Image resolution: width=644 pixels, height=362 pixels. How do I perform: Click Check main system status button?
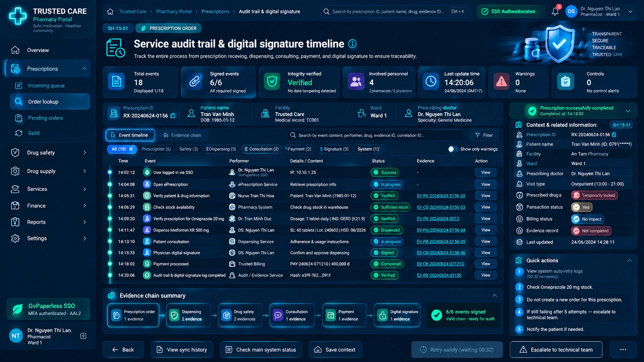pos(261,350)
